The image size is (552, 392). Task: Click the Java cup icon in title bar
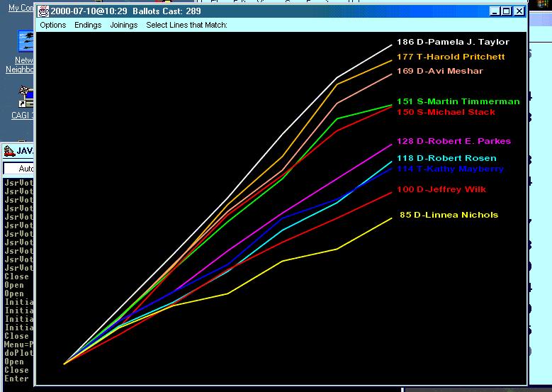[44, 11]
